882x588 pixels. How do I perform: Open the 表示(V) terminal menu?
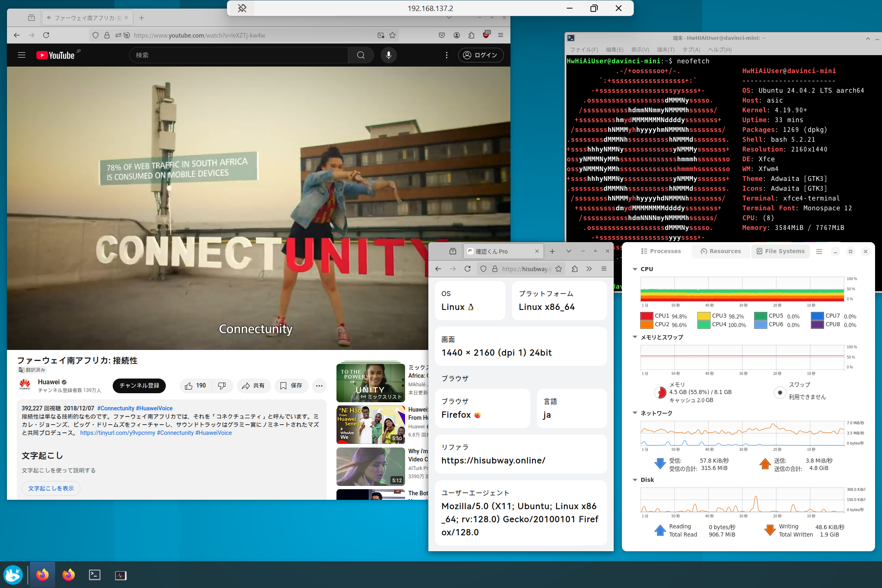[640, 49]
